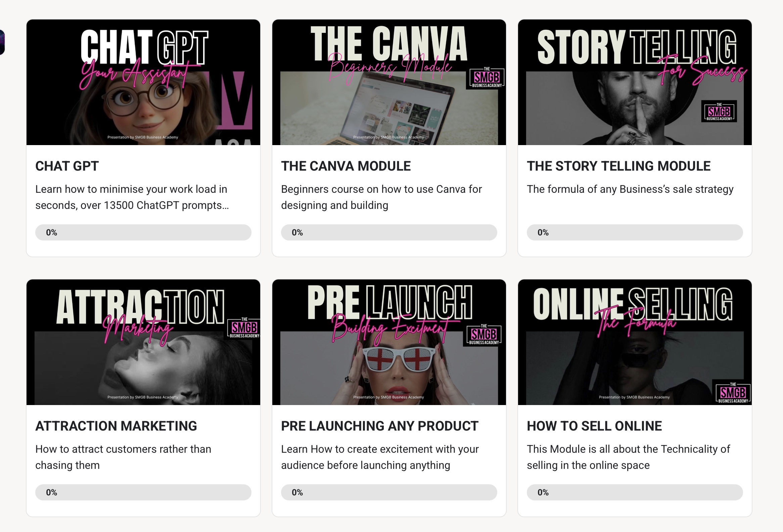783x532 pixels.
Task: Click the SMGB logo on Canva thumbnail
Action: [x=487, y=78]
